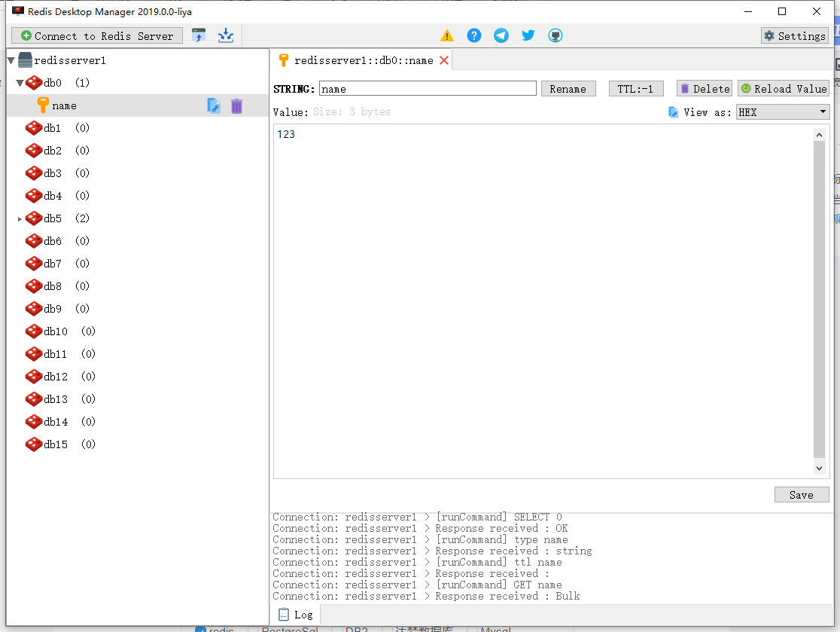Image resolution: width=840 pixels, height=632 pixels.
Task: Click the Twitter bird icon
Action: point(528,35)
